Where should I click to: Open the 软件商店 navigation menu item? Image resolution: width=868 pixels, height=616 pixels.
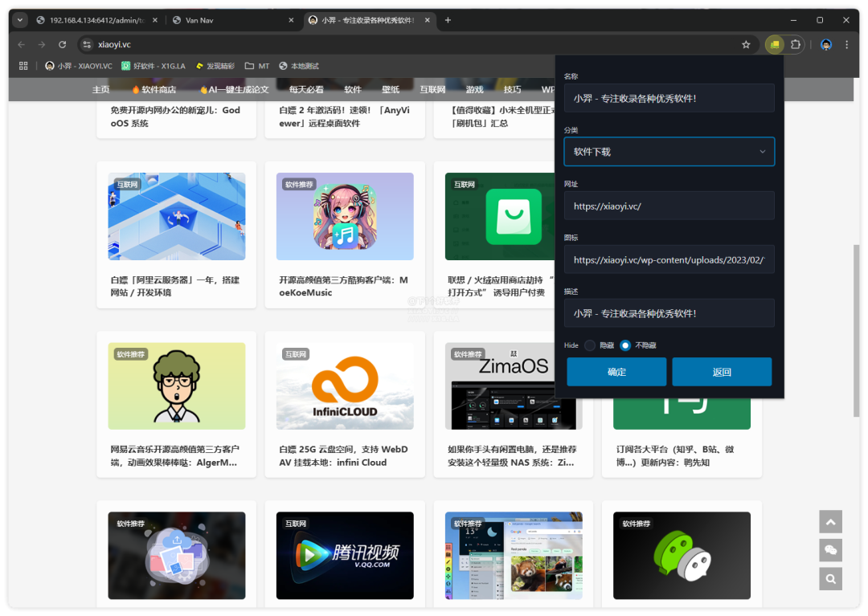154,89
